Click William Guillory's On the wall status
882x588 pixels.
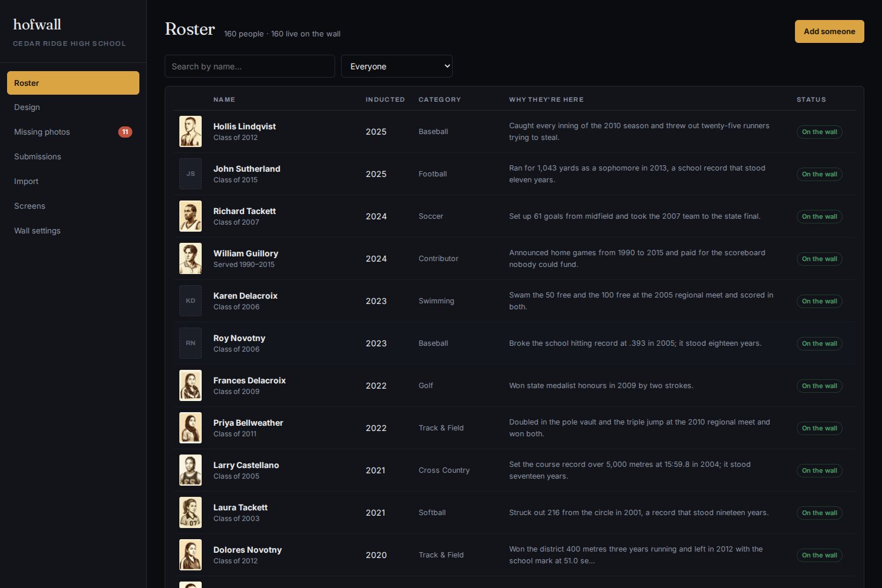820,259
